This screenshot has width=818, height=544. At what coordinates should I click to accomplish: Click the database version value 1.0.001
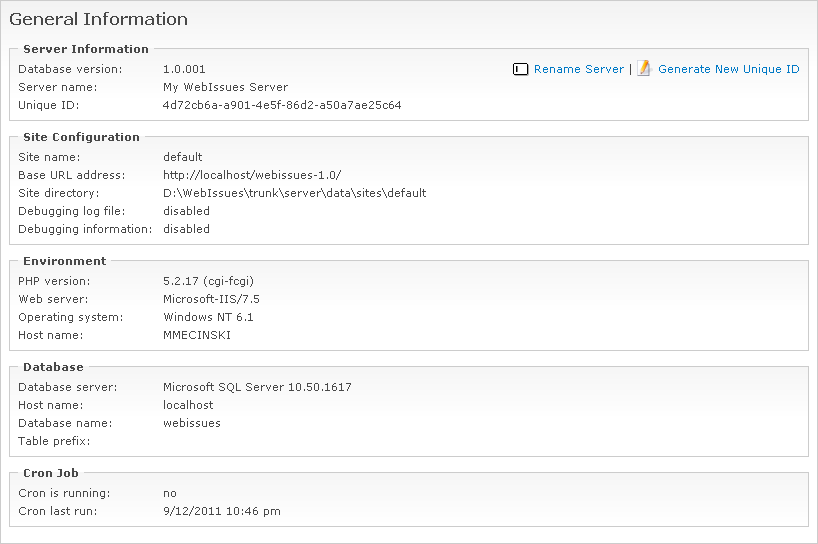(184, 69)
